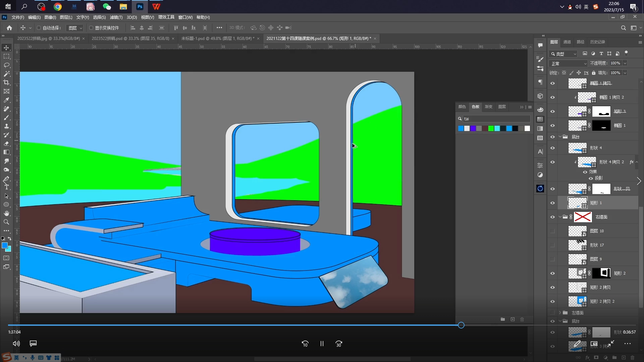Switch to the 通道 panel tab
Viewport: 644px width, 362px height.
(567, 42)
